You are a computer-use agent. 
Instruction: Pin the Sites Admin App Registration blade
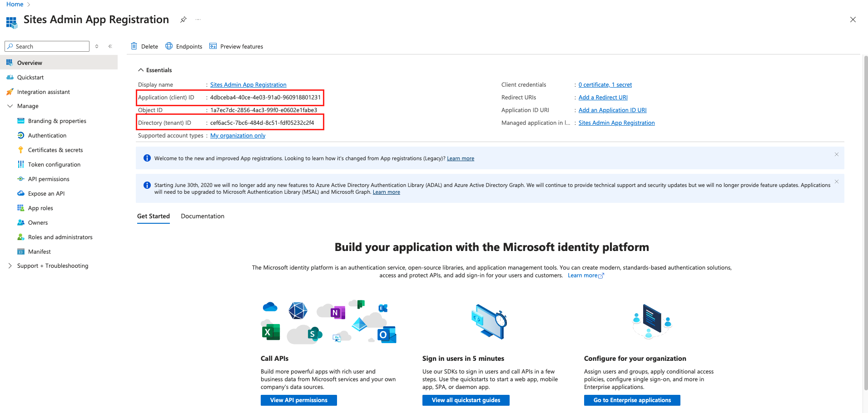click(184, 20)
